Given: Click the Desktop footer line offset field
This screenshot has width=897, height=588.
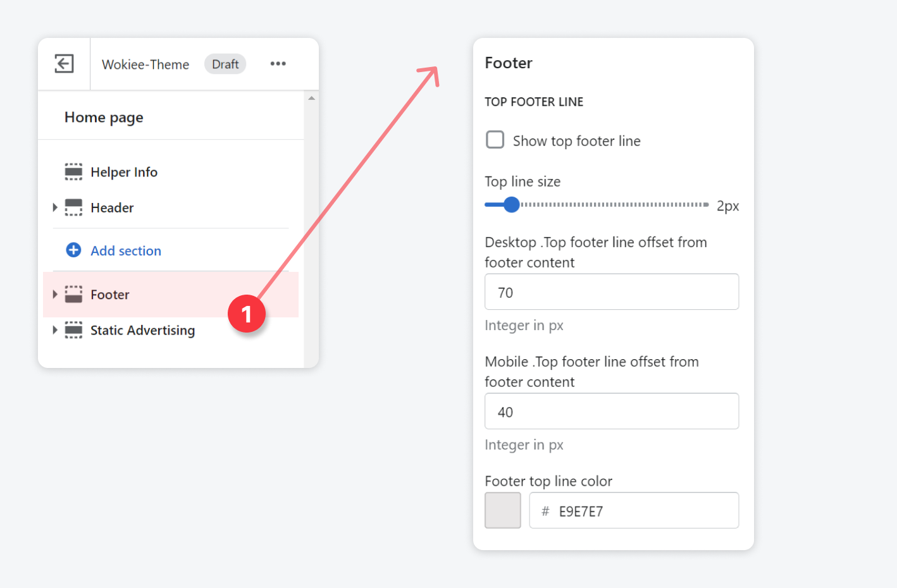Looking at the screenshot, I should point(611,292).
